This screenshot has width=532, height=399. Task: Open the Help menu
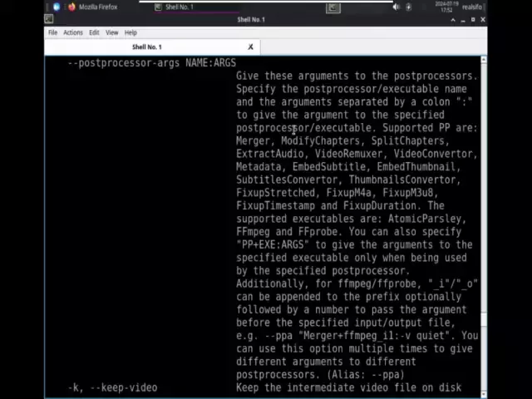(131, 32)
